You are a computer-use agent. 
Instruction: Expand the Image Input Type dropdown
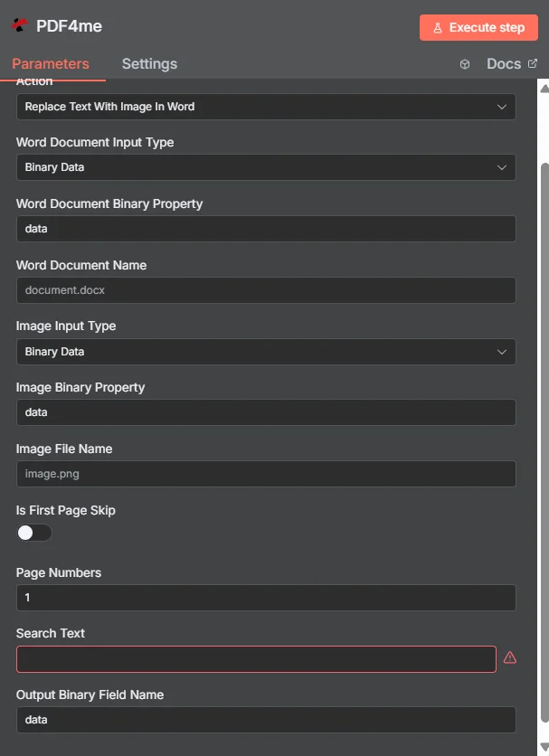tap(266, 352)
